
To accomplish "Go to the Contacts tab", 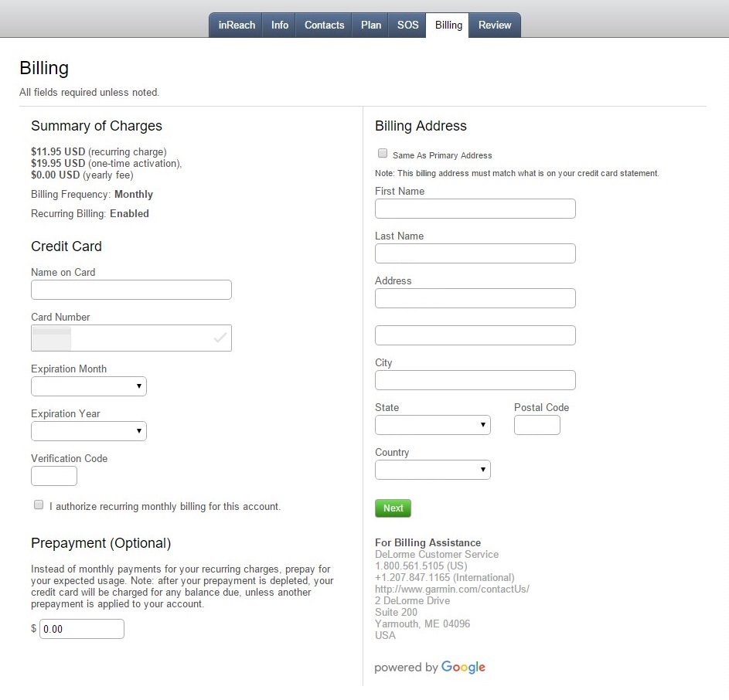I will (x=324, y=25).
